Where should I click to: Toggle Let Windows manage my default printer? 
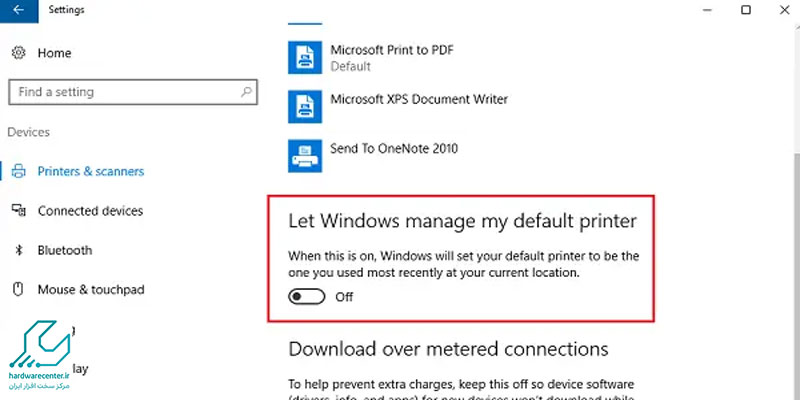pyautogui.click(x=306, y=296)
